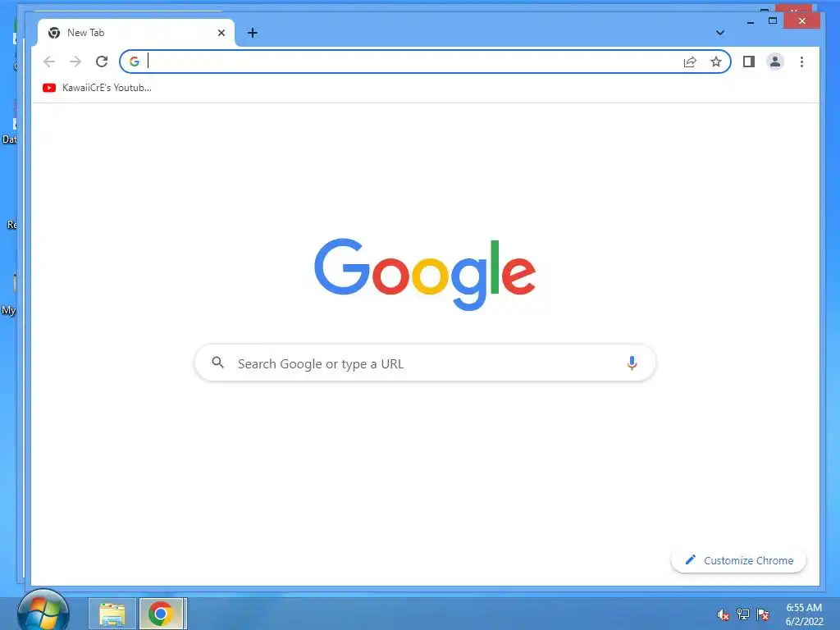Maximize the Chrome window

[x=773, y=21]
